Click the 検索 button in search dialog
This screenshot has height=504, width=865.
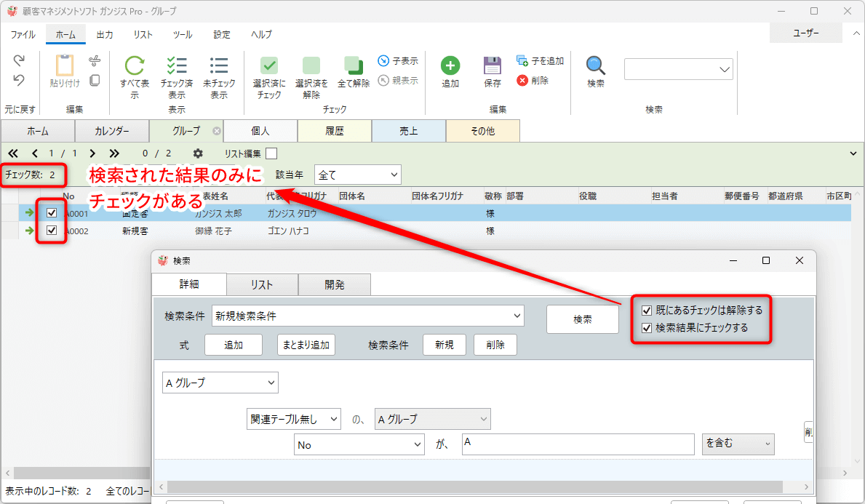tap(582, 319)
